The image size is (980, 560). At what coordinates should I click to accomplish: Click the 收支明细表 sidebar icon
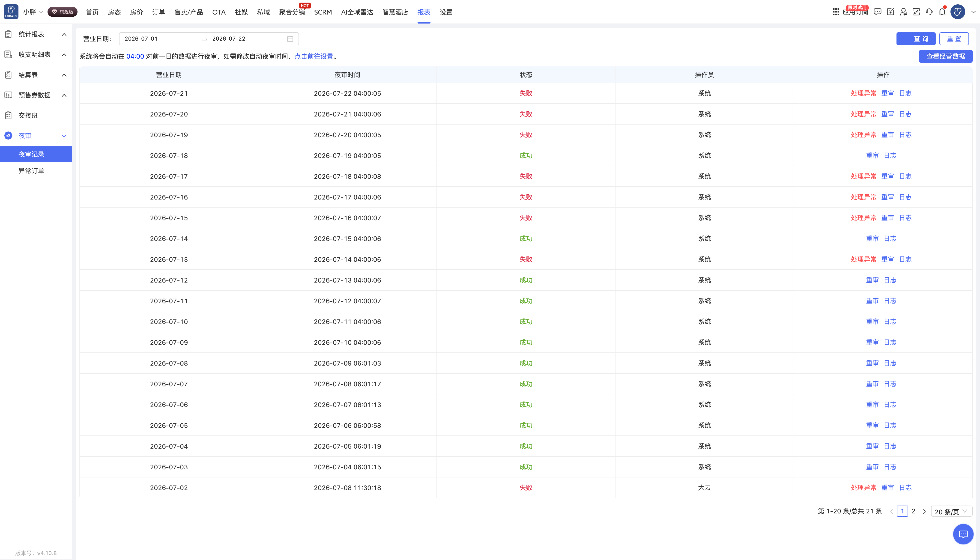pyautogui.click(x=9, y=55)
